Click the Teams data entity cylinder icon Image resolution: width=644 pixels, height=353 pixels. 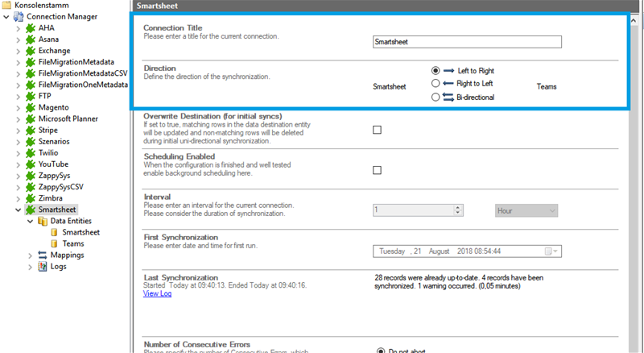55,243
